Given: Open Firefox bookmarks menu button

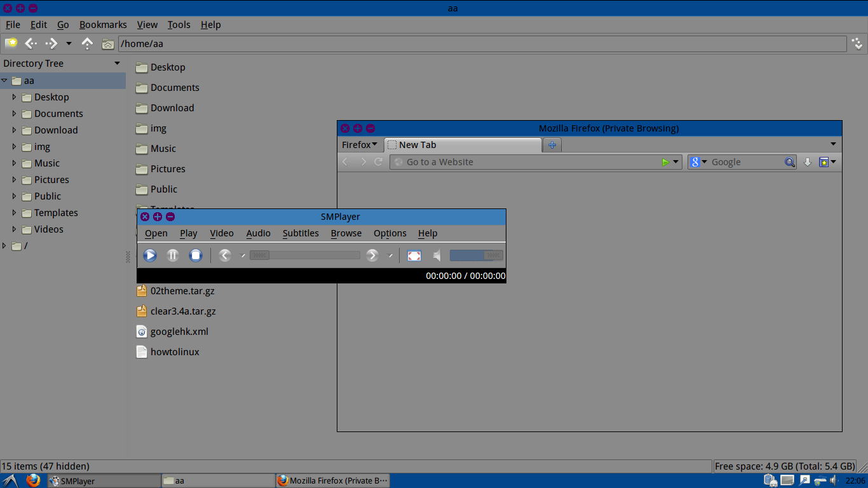Looking at the screenshot, I should 827,162.
